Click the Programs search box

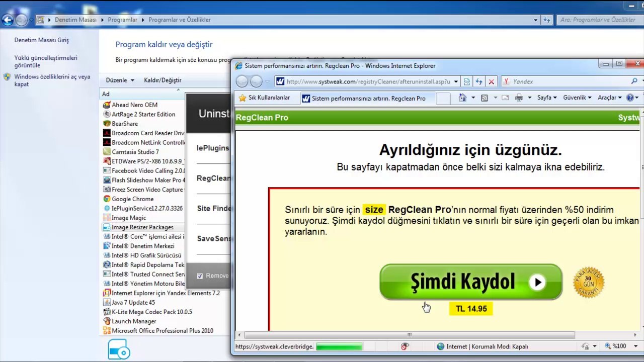(x=599, y=20)
